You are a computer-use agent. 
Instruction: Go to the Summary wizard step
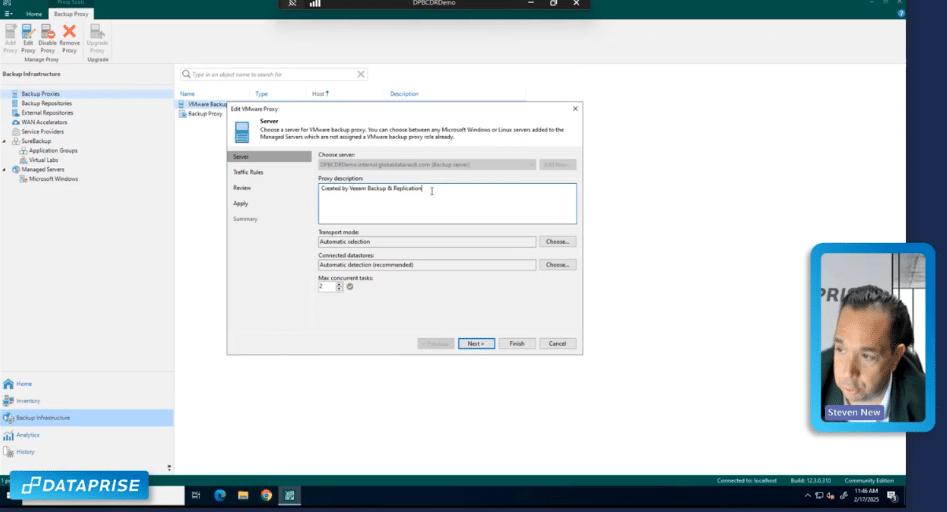(245, 219)
